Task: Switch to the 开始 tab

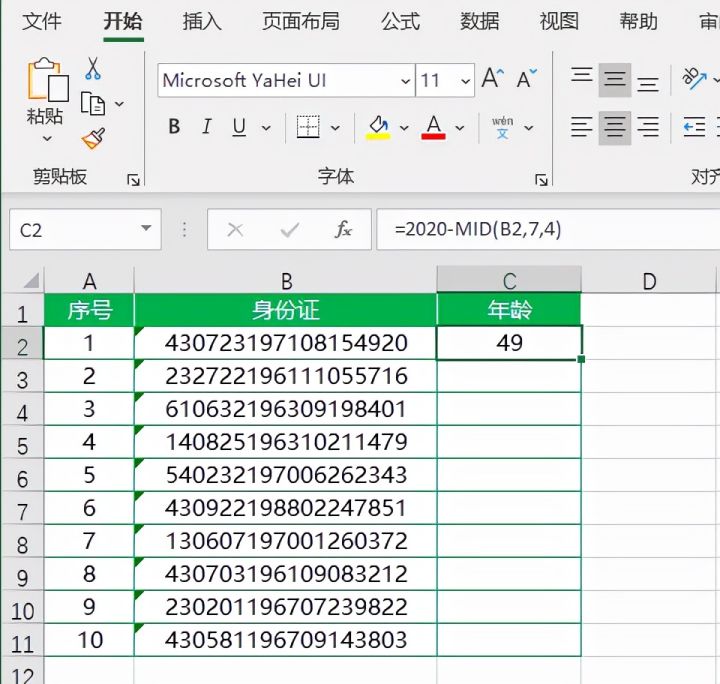Action: tap(123, 22)
